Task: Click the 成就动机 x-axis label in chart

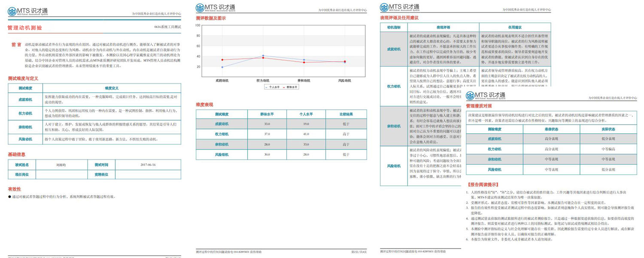Action: click(x=222, y=80)
